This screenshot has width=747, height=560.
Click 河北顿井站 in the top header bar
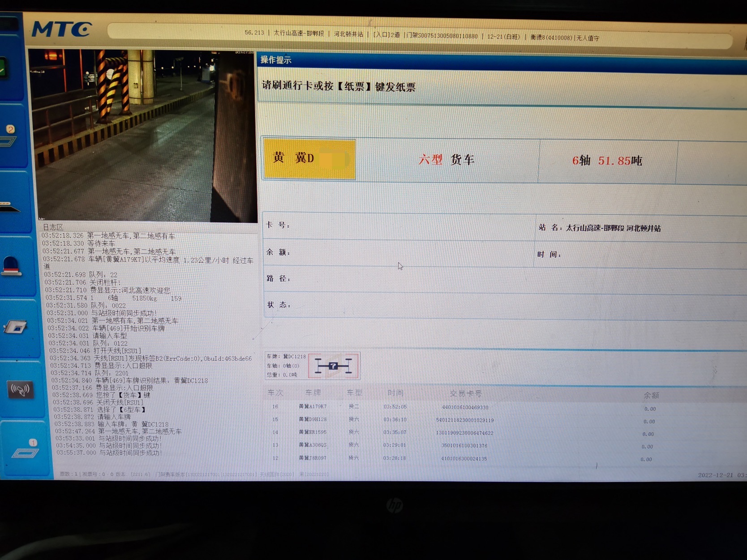point(350,34)
